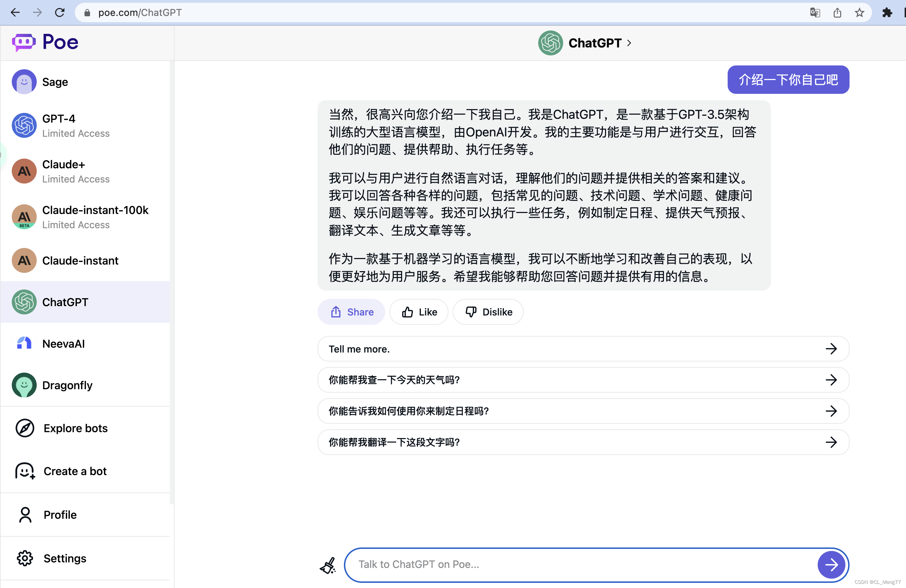The height and width of the screenshot is (588, 906).
Task: Go forward with browser forward arrow
Action: pyautogui.click(x=37, y=12)
